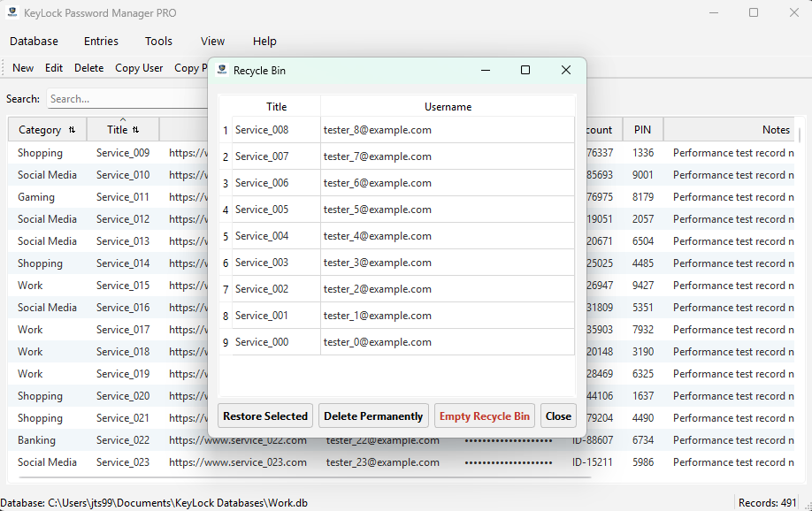
Task: Sort by Category using sort arrows
Action: [x=72, y=130]
